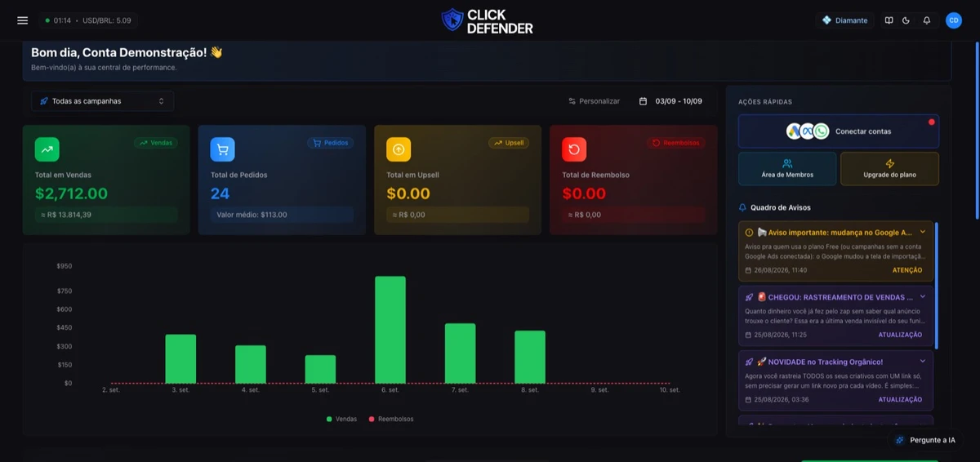Screen dimensions: 980x462
Task: Click the 8. set. sales bar
Action: pos(530,357)
